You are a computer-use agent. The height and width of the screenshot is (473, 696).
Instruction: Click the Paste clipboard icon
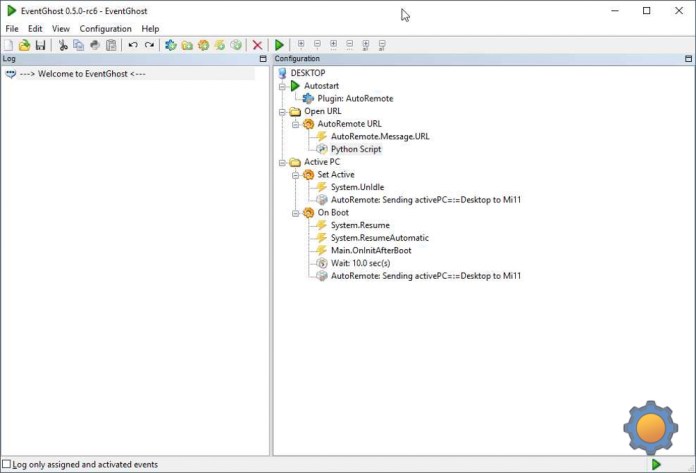(111, 45)
